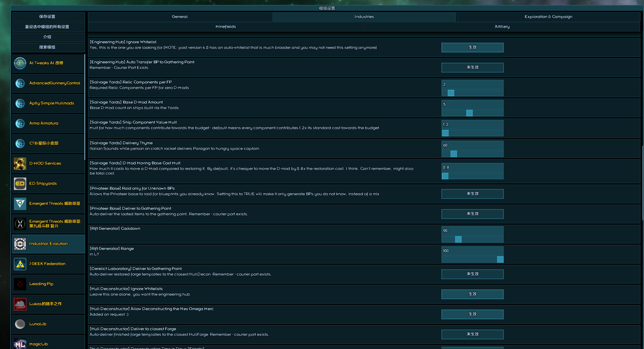The height and width of the screenshot is (349, 644).
Task: Enable Auto Transfer BP to Gathering Point
Action: click(472, 67)
